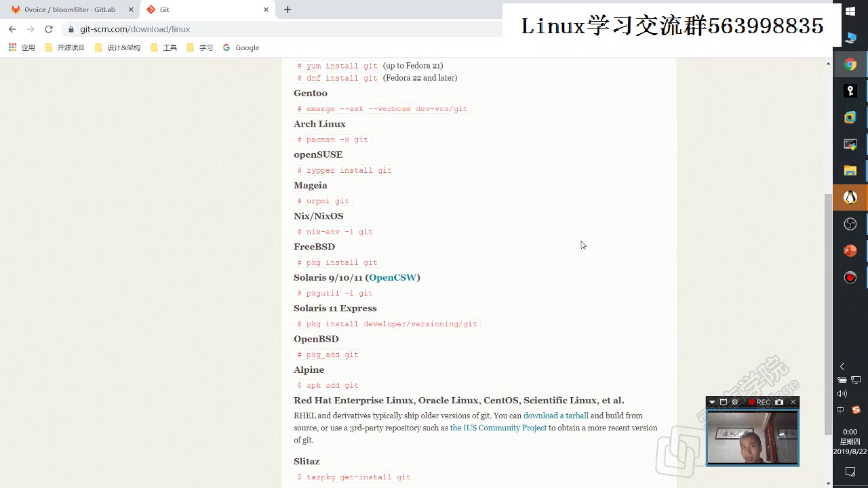The width and height of the screenshot is (868, 488).
Task: Click the '# zypper install git' command
Action: click(344, 170)
